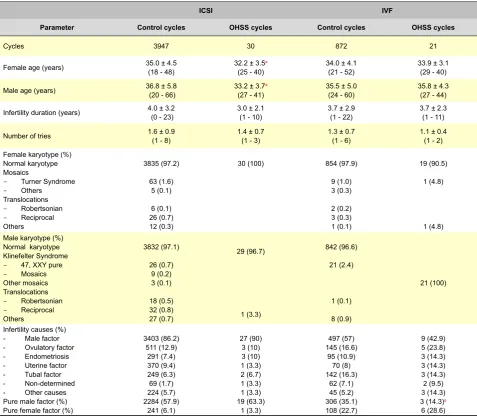Click the Infertility duration (years) label
Screen dimensions: 477x417
tap(42, 113)
